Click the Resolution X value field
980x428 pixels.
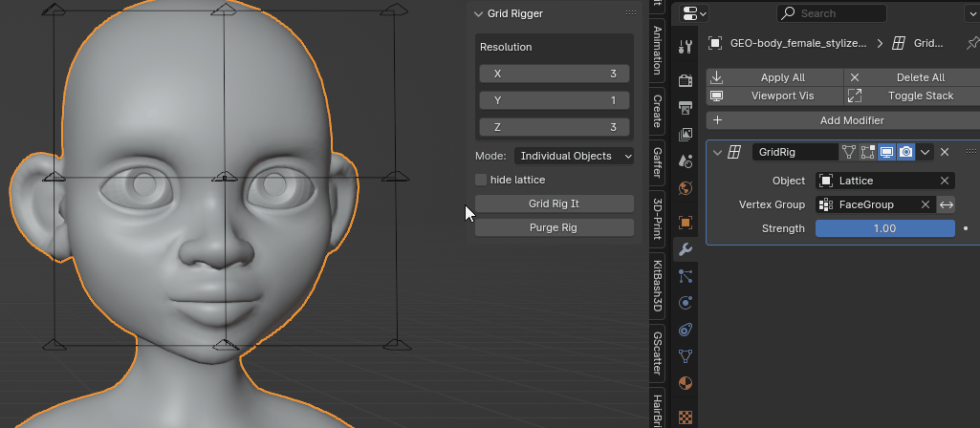[555, 74]
